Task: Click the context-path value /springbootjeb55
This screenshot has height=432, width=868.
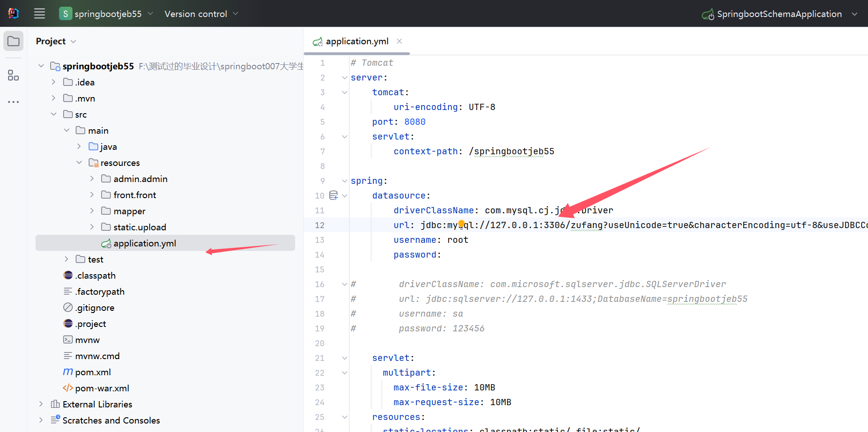Action: click(x=512, y=151)
